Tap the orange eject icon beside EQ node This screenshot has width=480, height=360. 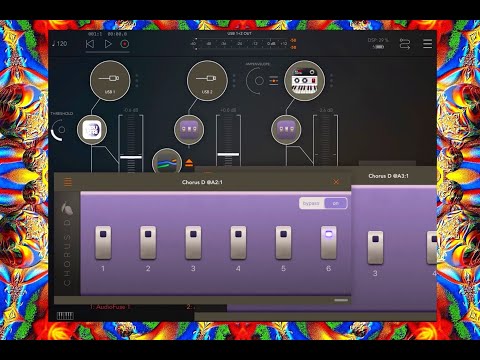pyautogui.click(x=189, y=163)
